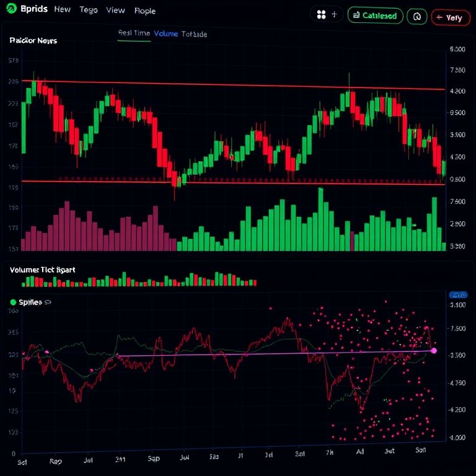476x476 pixels.
Task: Click the red icon inside Vely button
Action: [439, 17]
